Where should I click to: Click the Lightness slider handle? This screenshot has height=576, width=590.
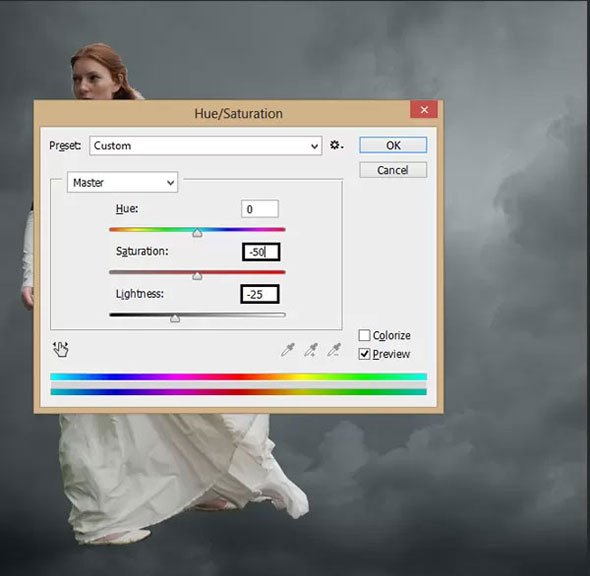point(175,319)
